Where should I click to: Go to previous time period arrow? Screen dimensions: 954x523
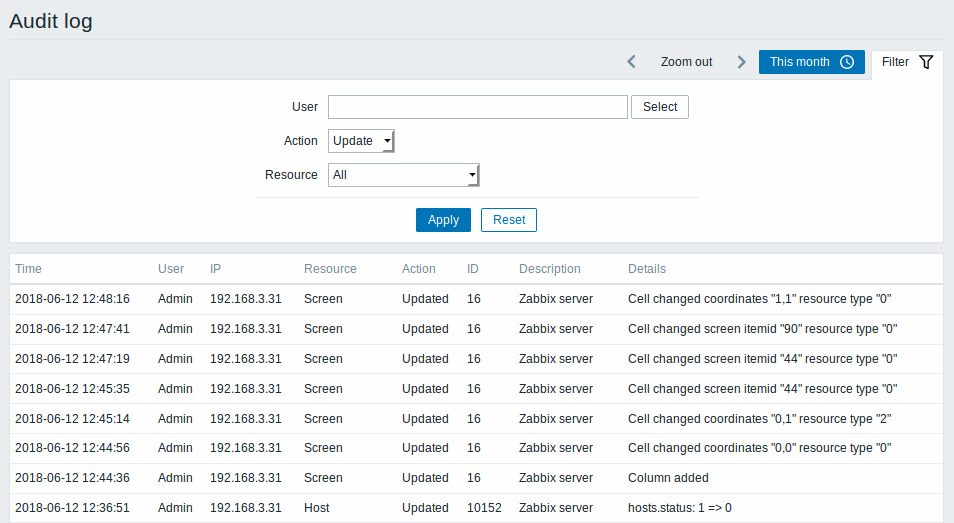(x=632, y=62)
